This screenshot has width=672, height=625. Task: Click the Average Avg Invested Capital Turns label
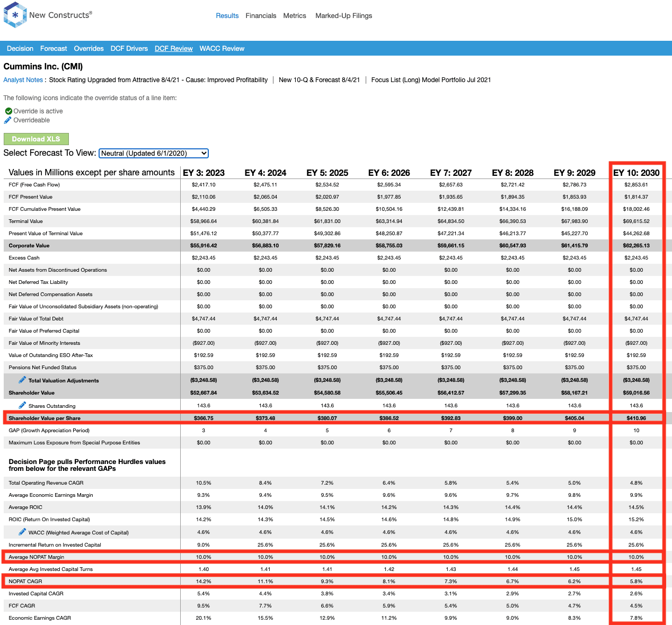(51, 569)
